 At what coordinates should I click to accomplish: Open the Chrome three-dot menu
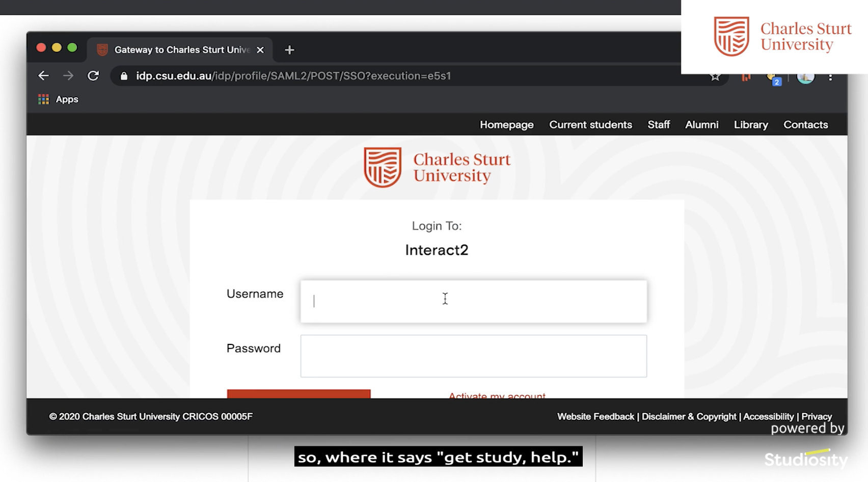coord(830,77)
